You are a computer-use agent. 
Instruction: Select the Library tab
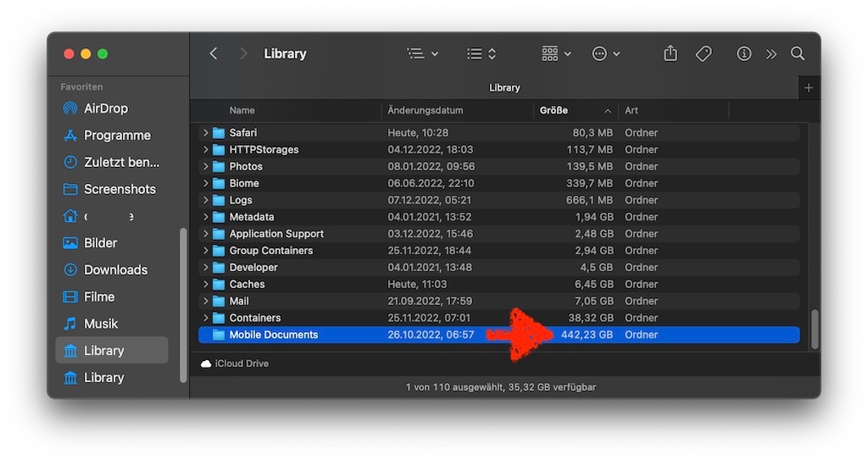pos(504,88)
